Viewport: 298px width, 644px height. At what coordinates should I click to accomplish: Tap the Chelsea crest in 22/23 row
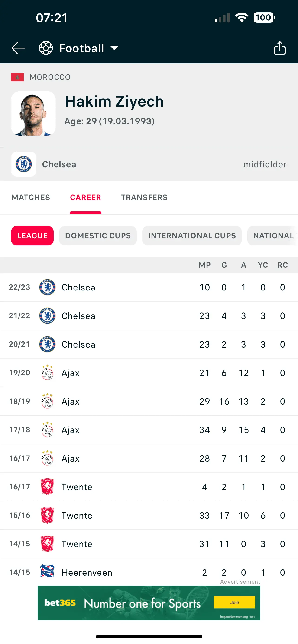point(47,287)
